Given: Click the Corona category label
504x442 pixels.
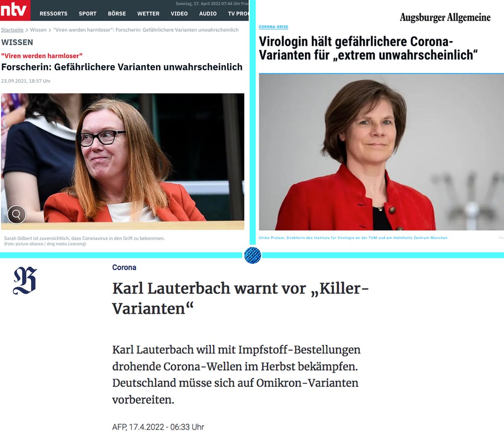Looking at the screenshot, I should [124, 267].
